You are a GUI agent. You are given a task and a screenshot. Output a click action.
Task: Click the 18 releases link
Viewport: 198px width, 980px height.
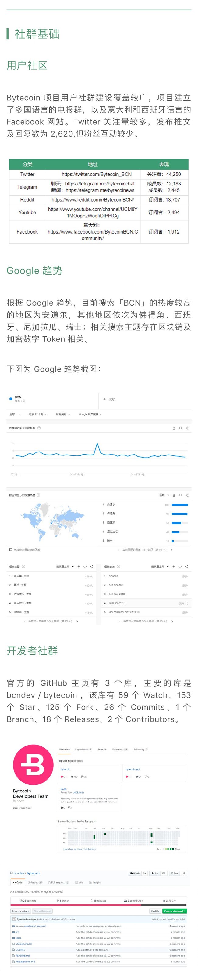click(x=99, y=901)
